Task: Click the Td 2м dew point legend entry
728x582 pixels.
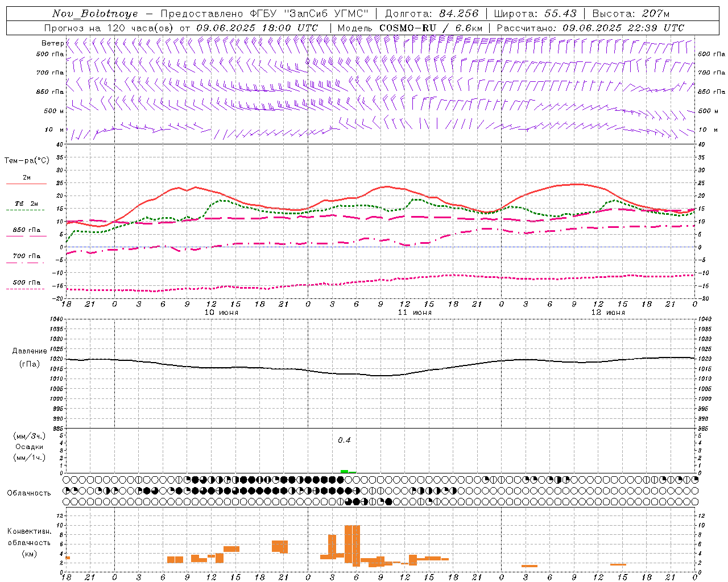Action: tap(27, 203)
